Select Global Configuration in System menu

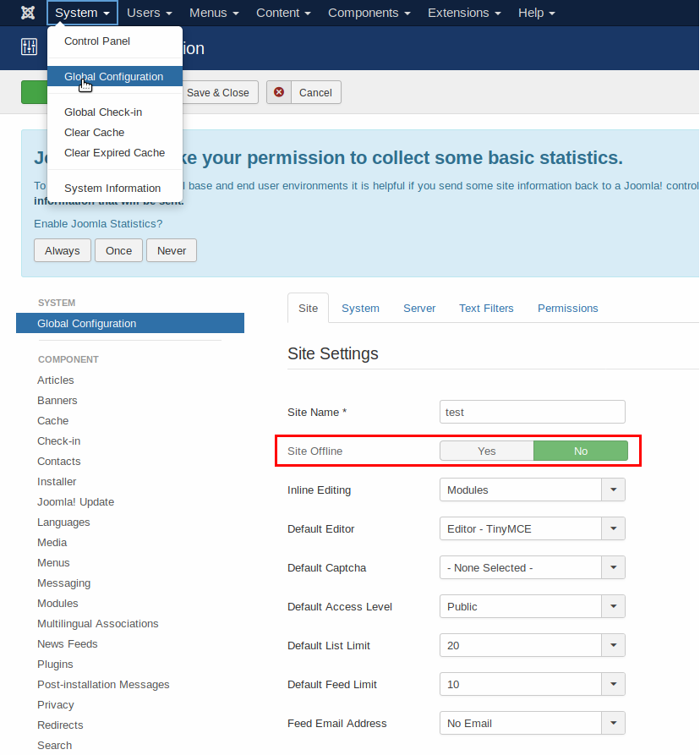click(x=114, y=77)
